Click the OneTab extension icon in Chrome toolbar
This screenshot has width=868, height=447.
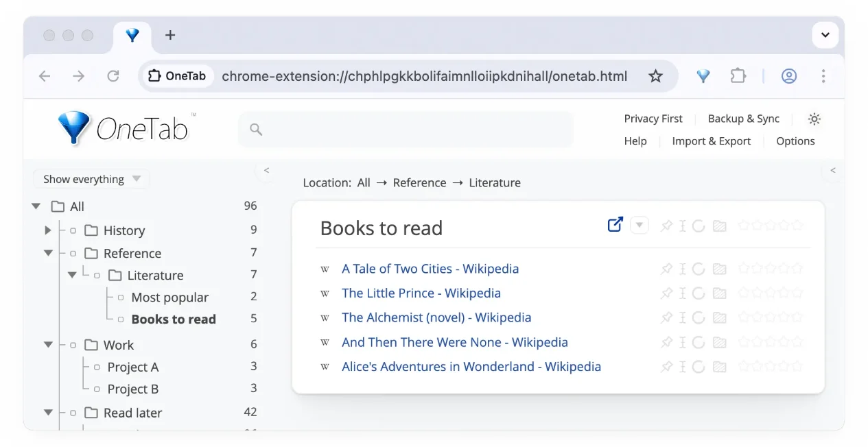tap(703, 76)
